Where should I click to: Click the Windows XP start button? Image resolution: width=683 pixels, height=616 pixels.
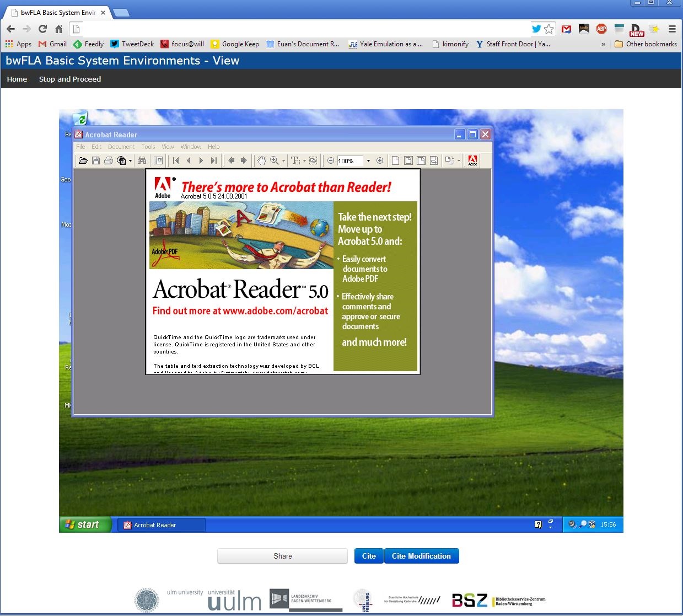click(84, 524)
